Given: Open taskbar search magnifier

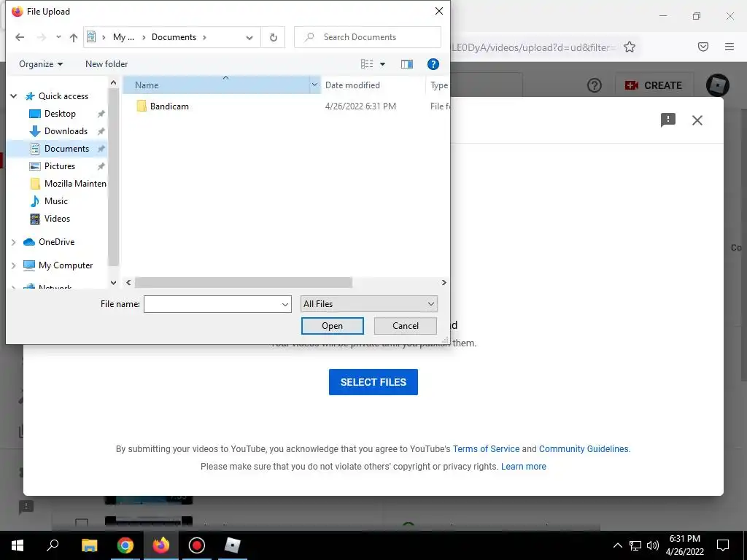Looking at the screenshot, I should coord(53,545).
